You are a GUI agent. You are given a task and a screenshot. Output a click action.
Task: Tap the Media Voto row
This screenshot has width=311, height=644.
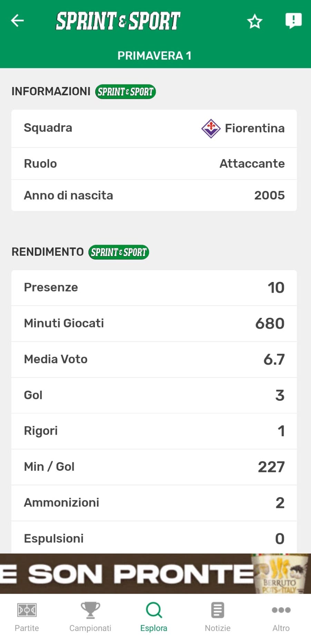click(154, 360)
